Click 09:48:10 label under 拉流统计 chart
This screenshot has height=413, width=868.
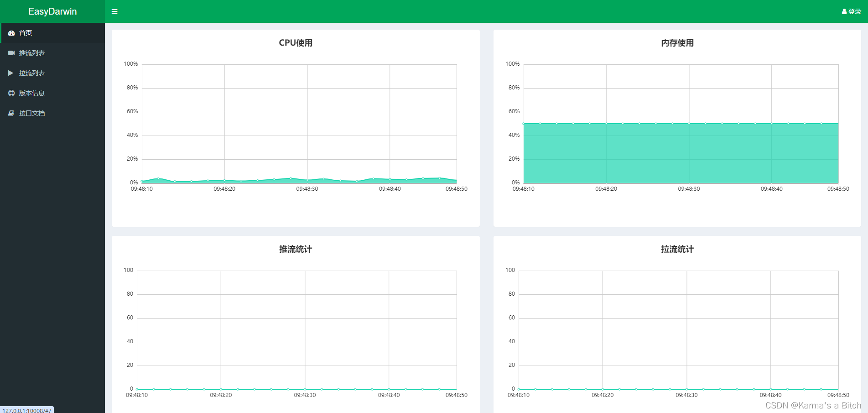click(519, 395)
